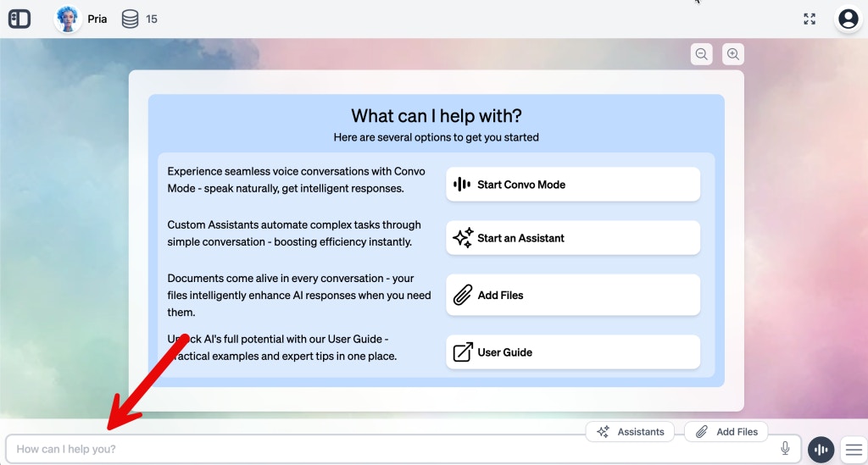Zoom out with the magnifier minus icon
868x465 pixels.
pyautogui.click(x=701, y=54)
